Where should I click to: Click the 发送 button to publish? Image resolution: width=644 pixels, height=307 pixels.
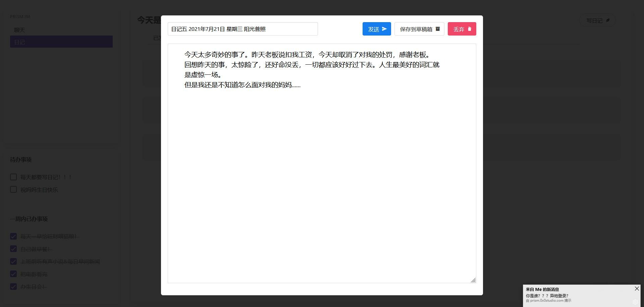(376, 29)
